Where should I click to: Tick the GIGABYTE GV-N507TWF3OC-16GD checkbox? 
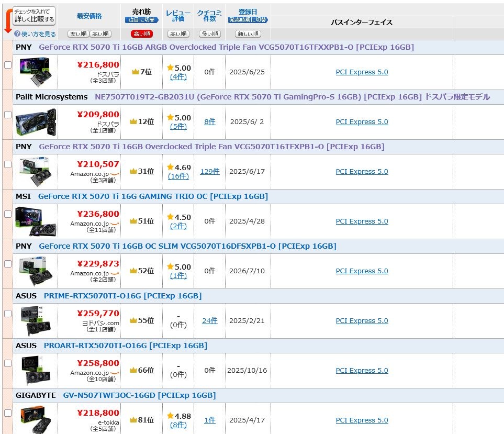(8, 413)
